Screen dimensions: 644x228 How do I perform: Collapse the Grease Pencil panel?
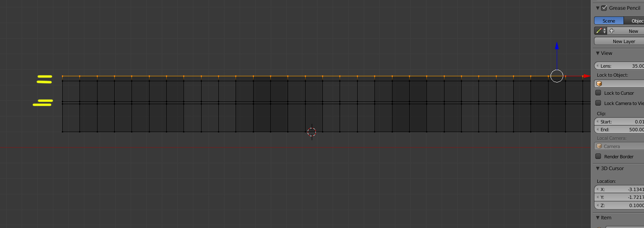tap(598, 8)
